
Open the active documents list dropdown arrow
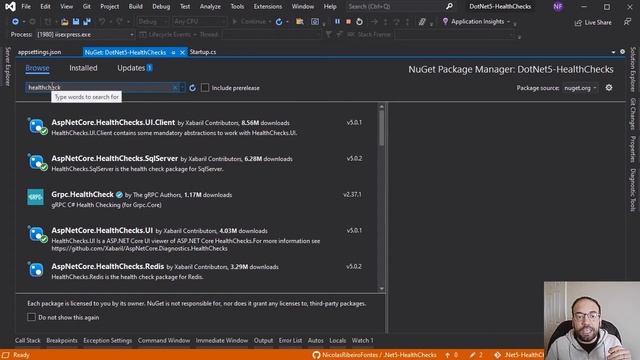click(x=613, y=52)
